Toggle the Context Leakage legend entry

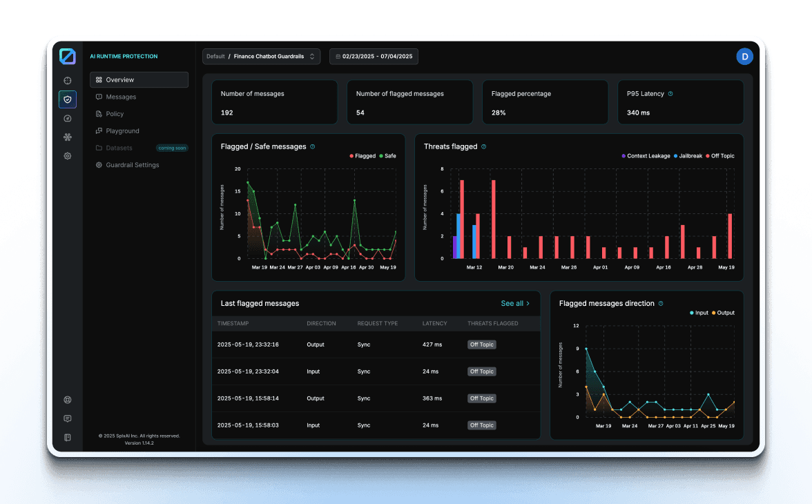point(646,156)
